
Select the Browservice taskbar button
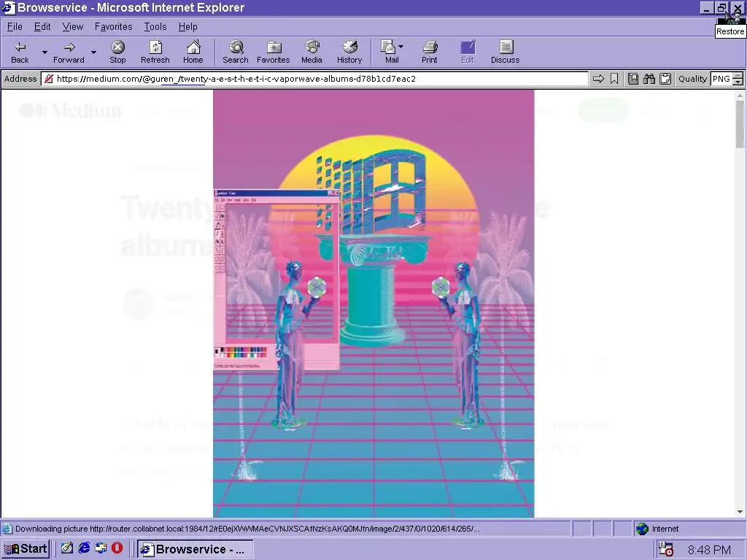coord(194,549)
